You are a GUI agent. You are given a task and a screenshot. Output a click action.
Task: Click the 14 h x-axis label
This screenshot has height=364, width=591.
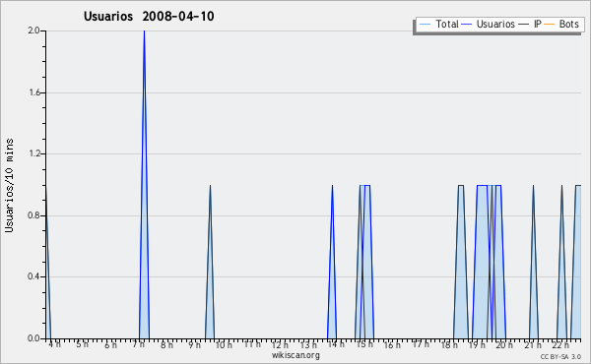[x=336, y=344]
